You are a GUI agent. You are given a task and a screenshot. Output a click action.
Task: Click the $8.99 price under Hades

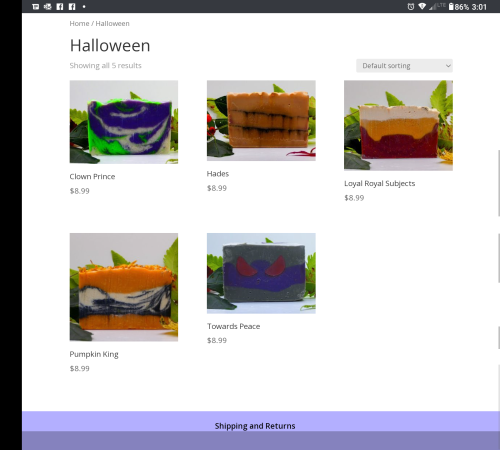(217, 188)
